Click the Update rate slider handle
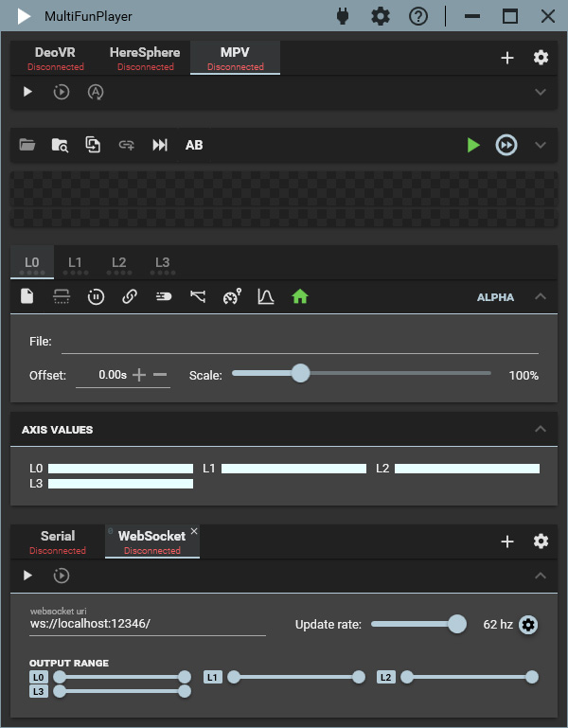 pos(457,625)
